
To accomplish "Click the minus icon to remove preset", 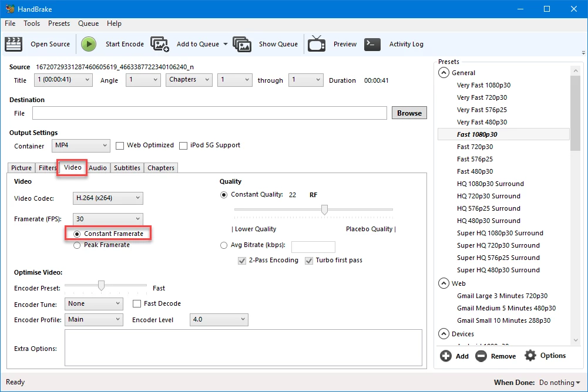I will tap(481, 356).
